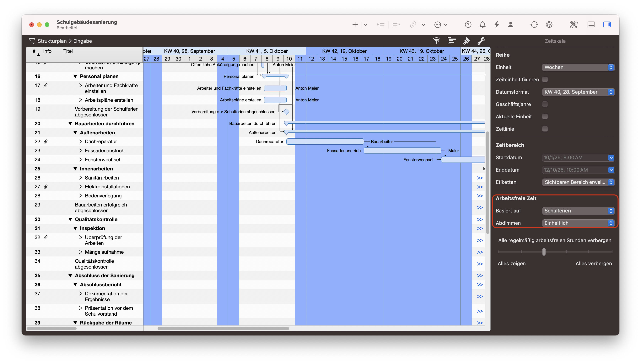Click the pin icon above timeline
Screen dimensions: 641x364
coord(466,41)
